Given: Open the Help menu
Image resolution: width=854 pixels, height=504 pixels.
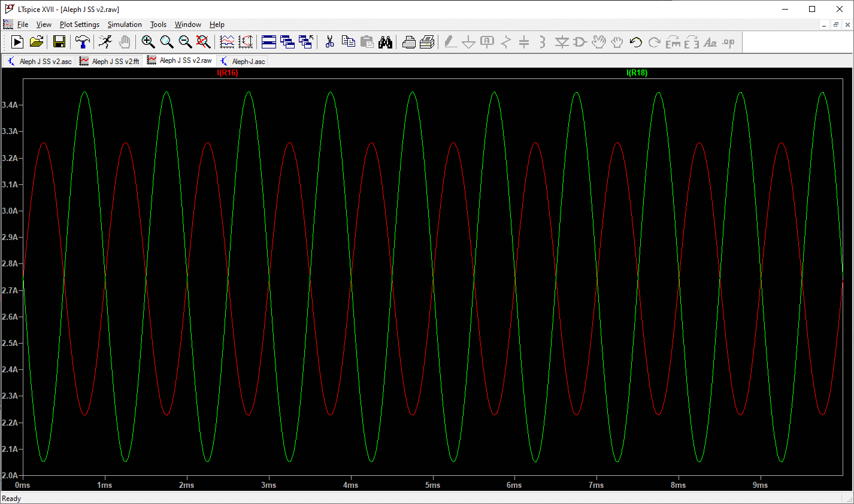Looking at the screenshot, I should click(x=217, y=25).
